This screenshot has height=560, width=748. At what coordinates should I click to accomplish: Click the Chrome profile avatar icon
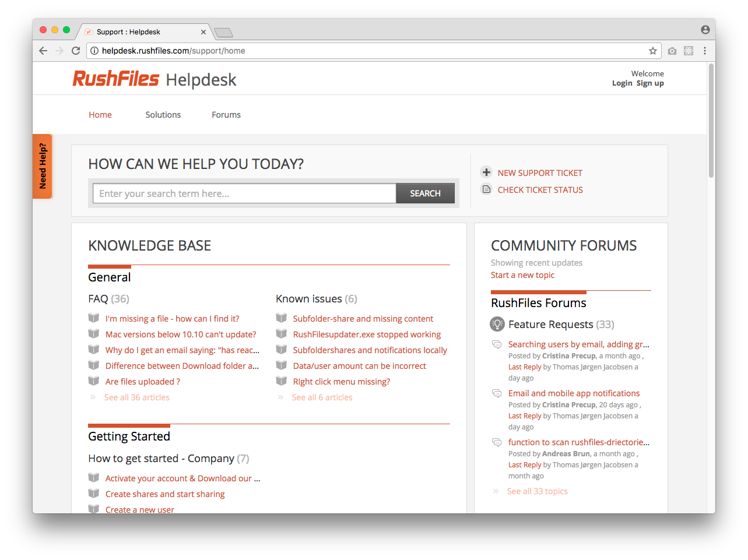(x=705, y=30)
